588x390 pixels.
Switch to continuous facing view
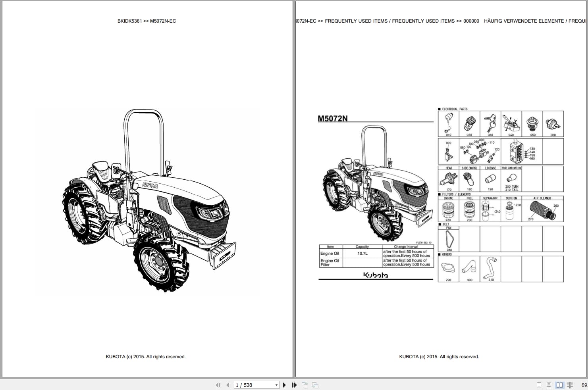pyautogui.click(x=570, y=385)
